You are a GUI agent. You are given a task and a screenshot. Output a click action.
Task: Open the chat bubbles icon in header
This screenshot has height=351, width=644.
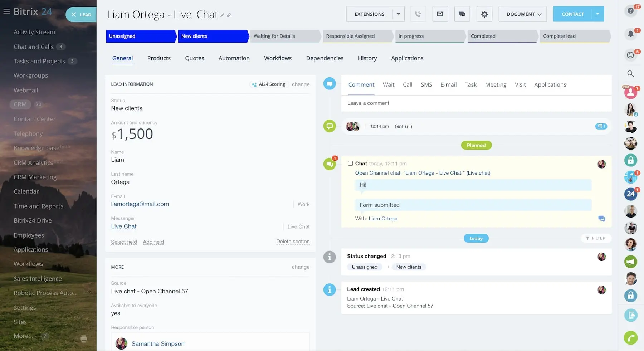pyautogui.click(x=462, y=14)
